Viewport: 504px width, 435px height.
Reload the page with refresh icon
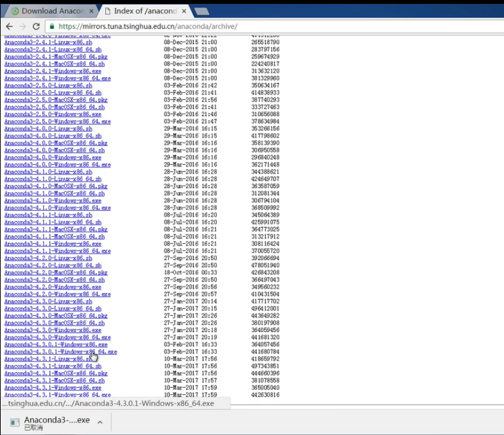pyautogui.click(x=36, y=27)
